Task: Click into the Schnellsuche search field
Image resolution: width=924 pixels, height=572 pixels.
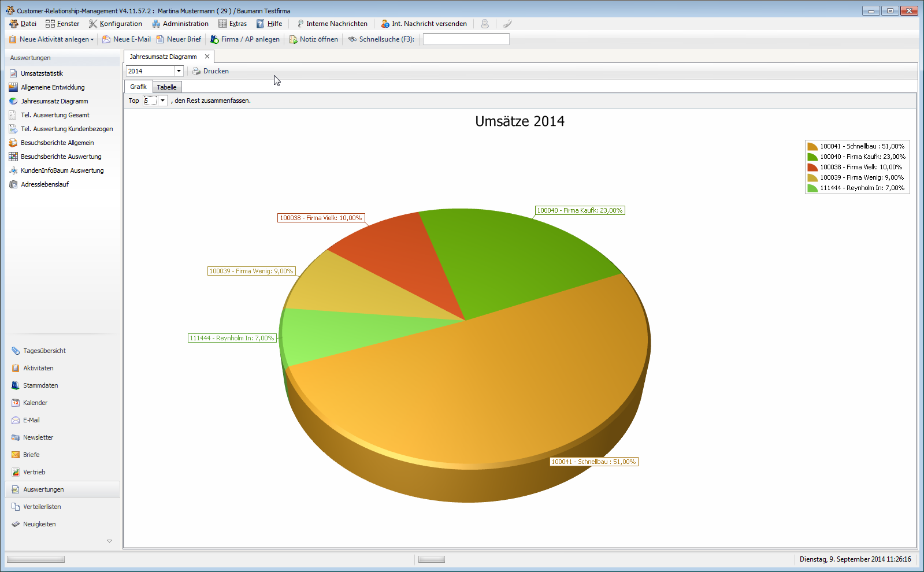Action: coord(466,39)
